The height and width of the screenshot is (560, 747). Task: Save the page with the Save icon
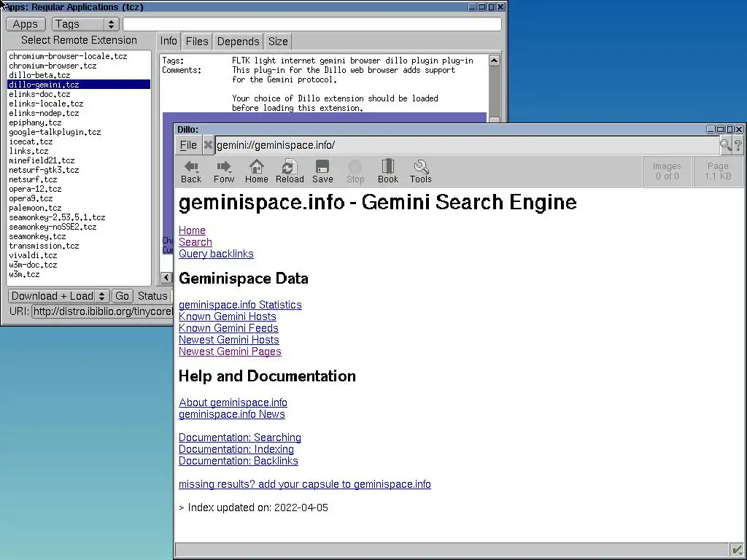click(322, 171)
